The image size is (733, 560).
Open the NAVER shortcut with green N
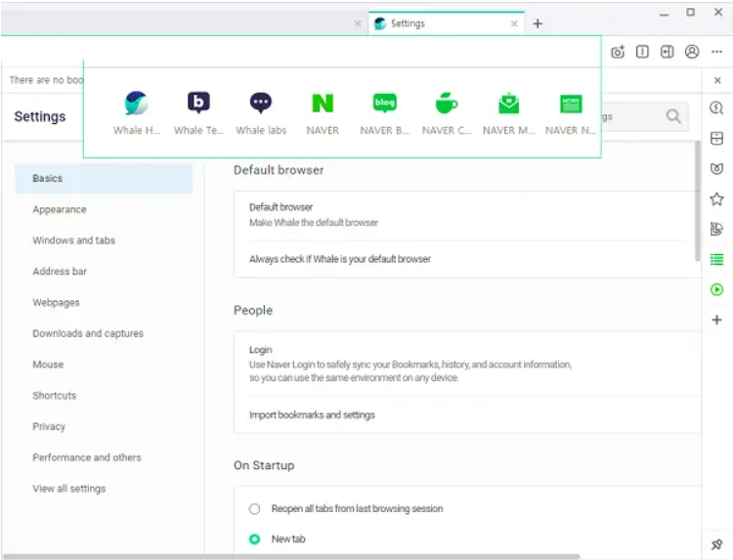pyautogui.click(x=323, y=104)
